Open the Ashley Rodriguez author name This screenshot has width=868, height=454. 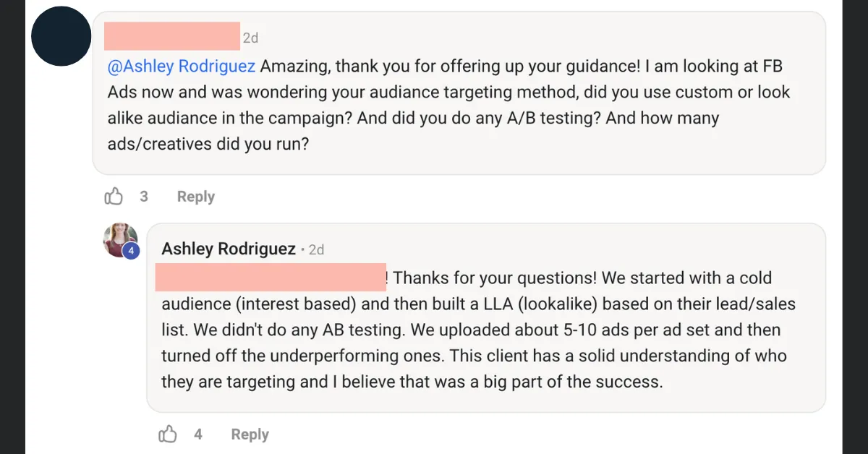(x=229, y=249)
